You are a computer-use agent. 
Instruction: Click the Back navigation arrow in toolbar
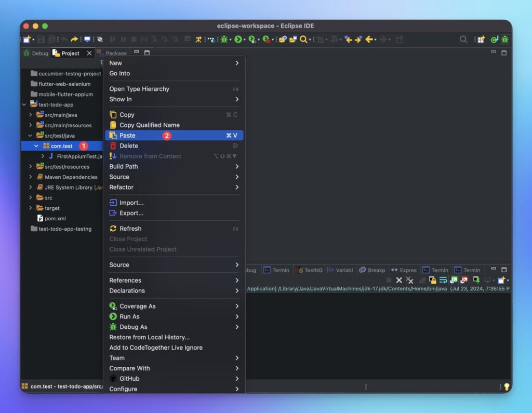[369, 39]
